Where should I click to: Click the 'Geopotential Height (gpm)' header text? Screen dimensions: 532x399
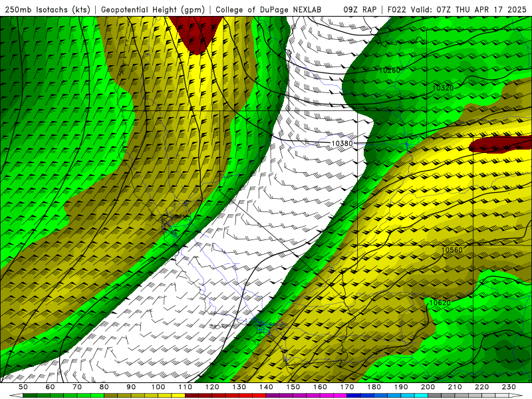(153, 10)
